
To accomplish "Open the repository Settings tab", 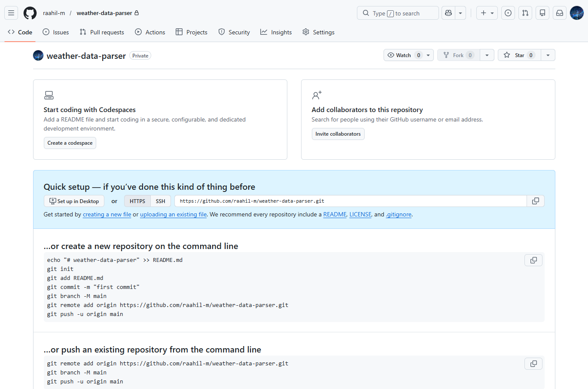I will (318, 32).
